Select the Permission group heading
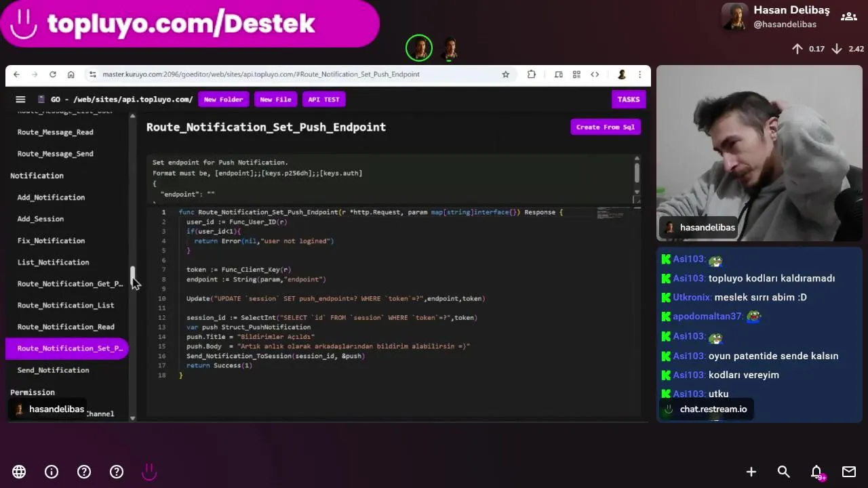The height and width of the screenshot is (488, 868). pos(33,392)
